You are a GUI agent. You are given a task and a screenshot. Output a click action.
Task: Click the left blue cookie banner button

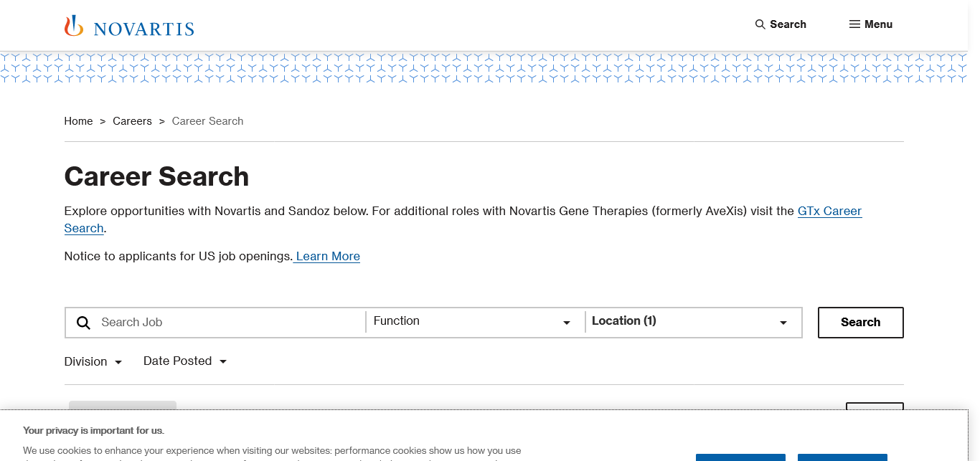point(740,457)
